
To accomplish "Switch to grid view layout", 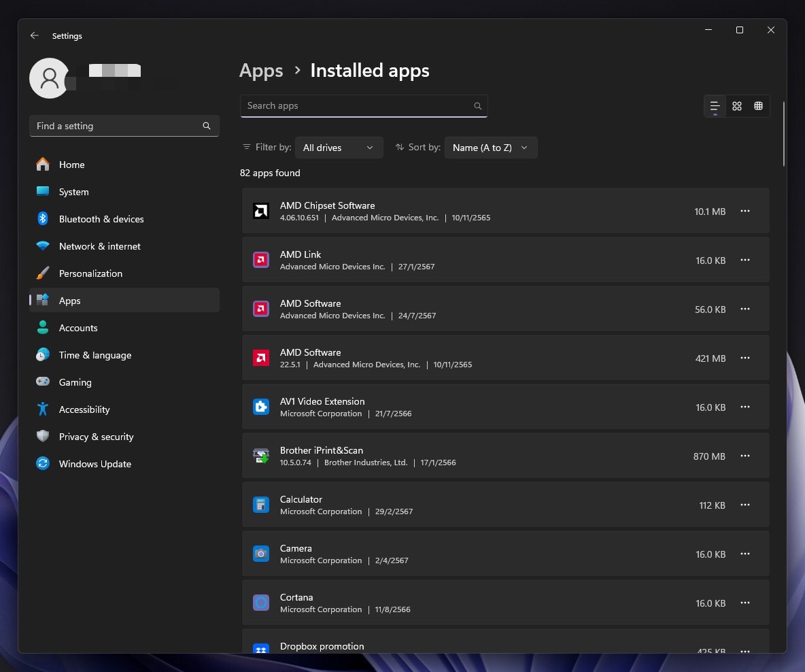I will pyautogui.click(x=737, y=106).
